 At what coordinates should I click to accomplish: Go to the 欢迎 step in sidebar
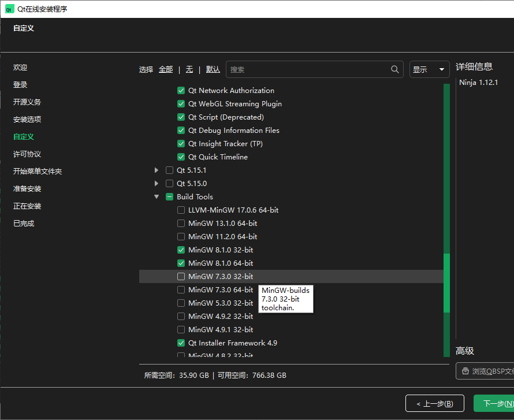point(20,68)
